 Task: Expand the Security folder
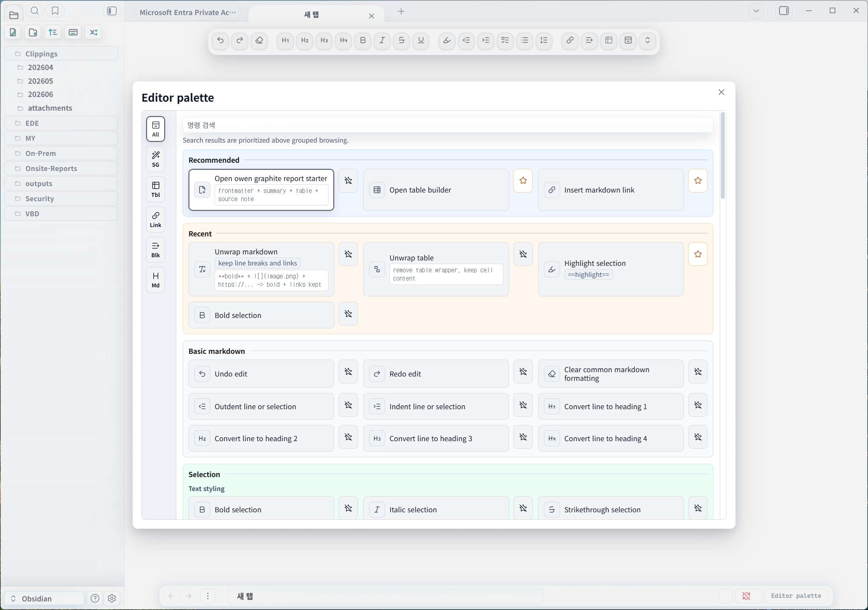61,199
